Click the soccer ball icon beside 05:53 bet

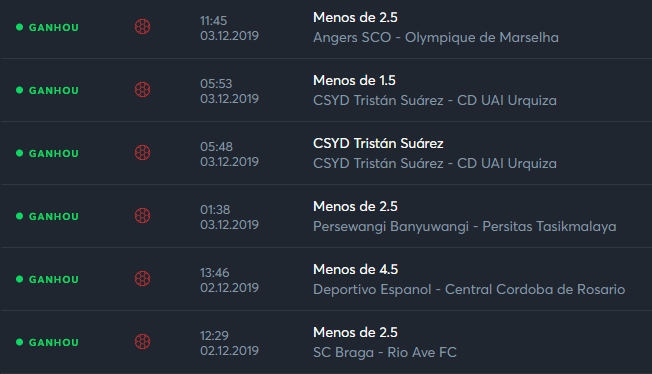tap(142, 90)
